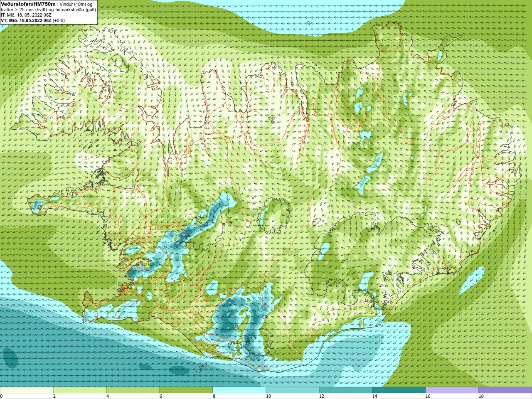Click the 2–4 m/s light yellow-green legend swatch
532x399 pixels.
tap(80, 390)
